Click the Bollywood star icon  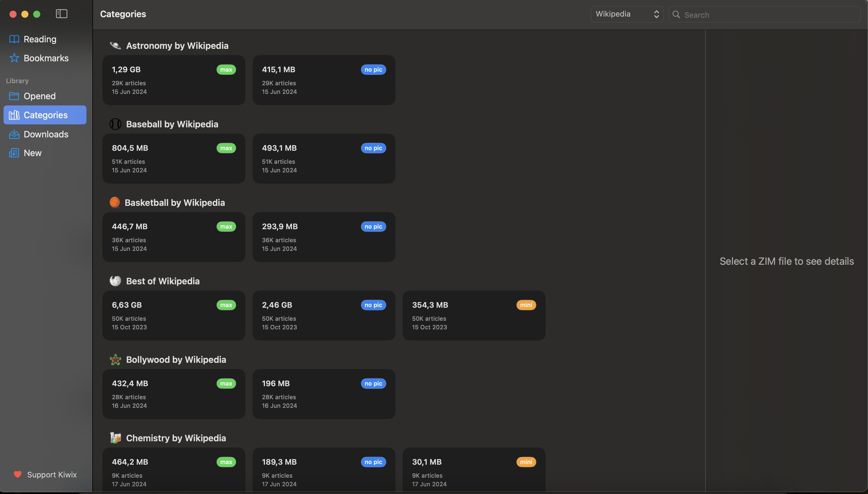pos(115,359)
